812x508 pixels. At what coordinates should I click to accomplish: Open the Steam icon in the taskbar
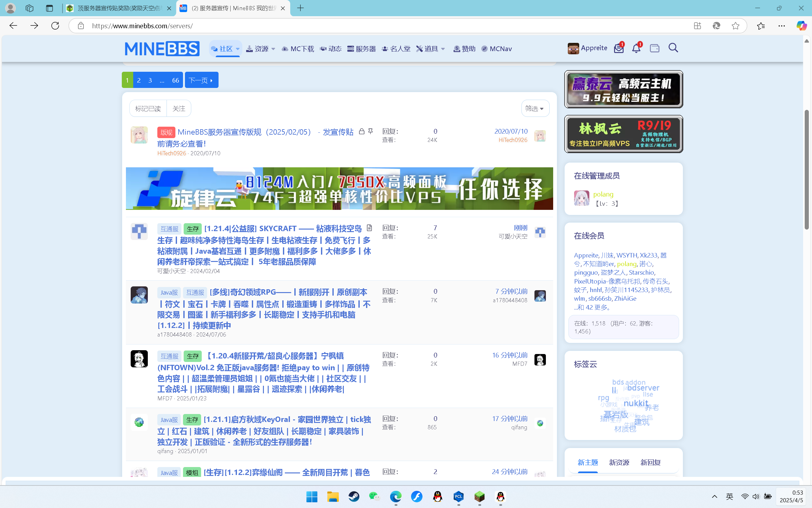354,497
